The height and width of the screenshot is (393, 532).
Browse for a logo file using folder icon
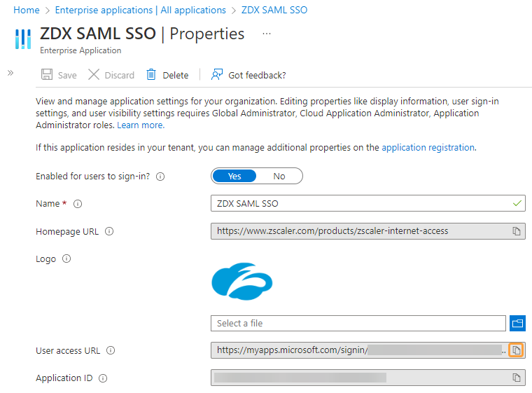(x=517, y=323)
